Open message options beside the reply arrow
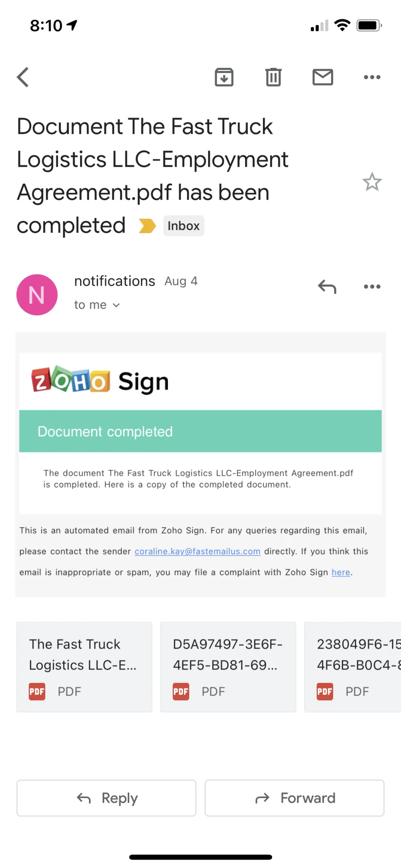Viewport: 401px width, 868px height. pos(372,287)
